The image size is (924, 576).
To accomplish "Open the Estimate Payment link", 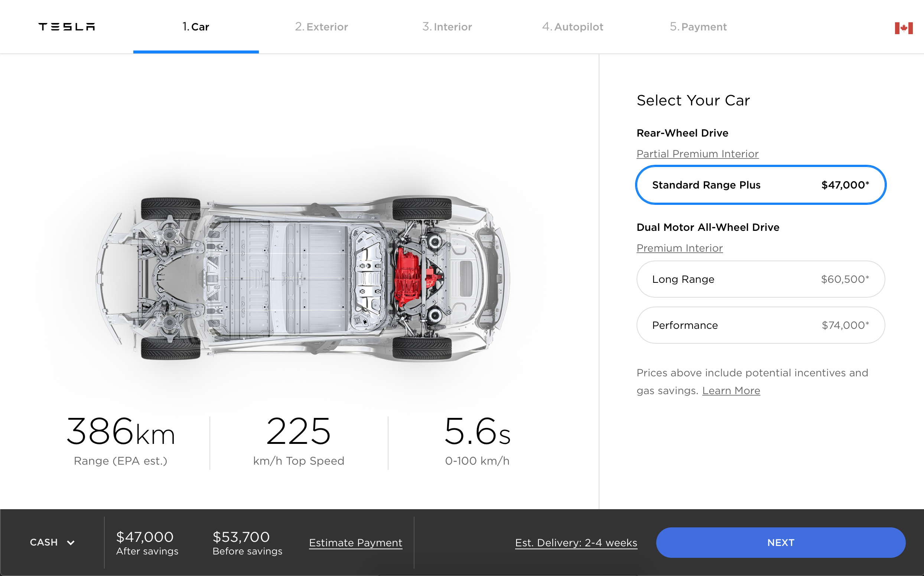I will [356, 543].
